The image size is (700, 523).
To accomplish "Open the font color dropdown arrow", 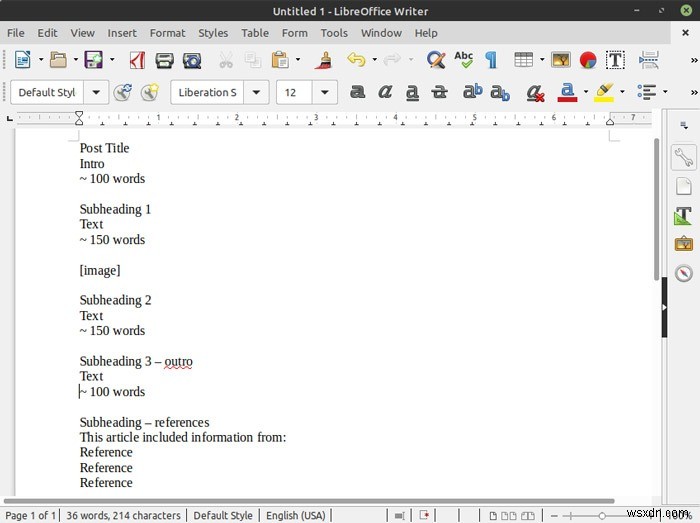I will [x=586, y=92].
